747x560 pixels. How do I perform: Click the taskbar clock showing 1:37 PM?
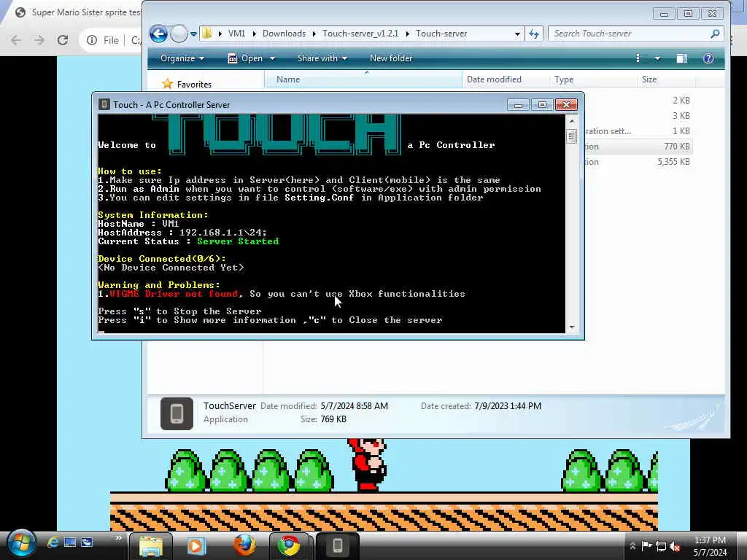pyautogui.click(x=710, y=546)
